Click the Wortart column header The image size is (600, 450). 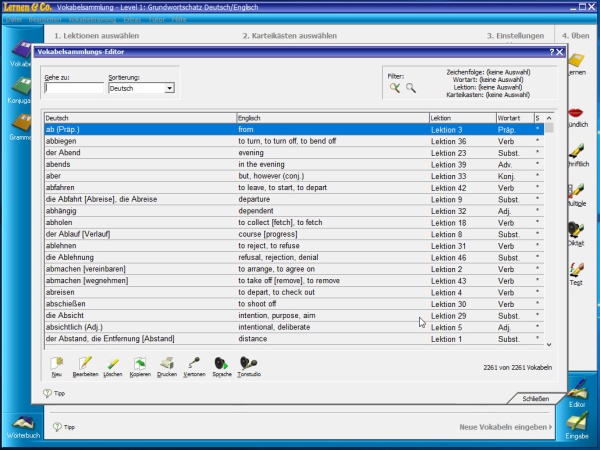[x=515, y=118]
